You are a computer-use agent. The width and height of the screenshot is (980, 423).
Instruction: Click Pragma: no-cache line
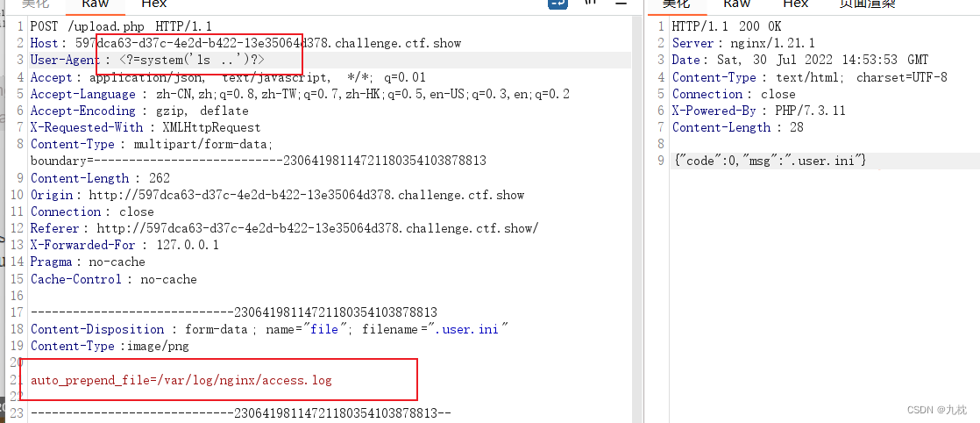click(x=88, y=262)
